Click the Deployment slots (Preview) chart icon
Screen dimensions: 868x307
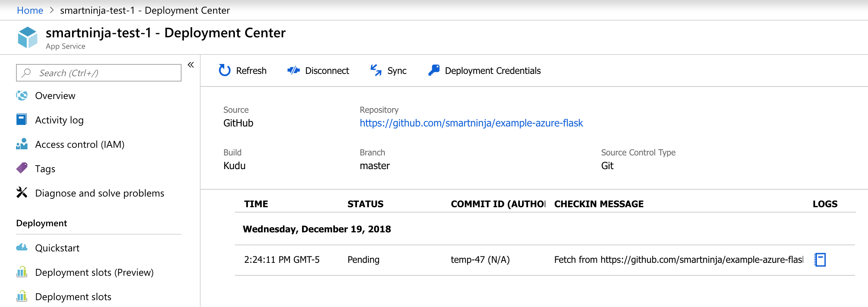(22, 272)
